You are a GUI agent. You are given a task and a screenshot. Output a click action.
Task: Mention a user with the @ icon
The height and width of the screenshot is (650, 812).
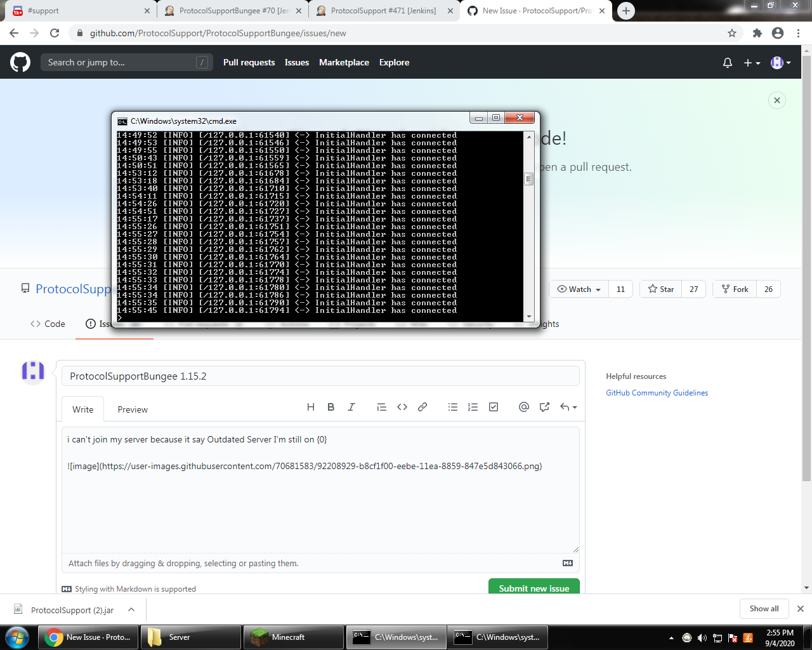coord(523,407)
